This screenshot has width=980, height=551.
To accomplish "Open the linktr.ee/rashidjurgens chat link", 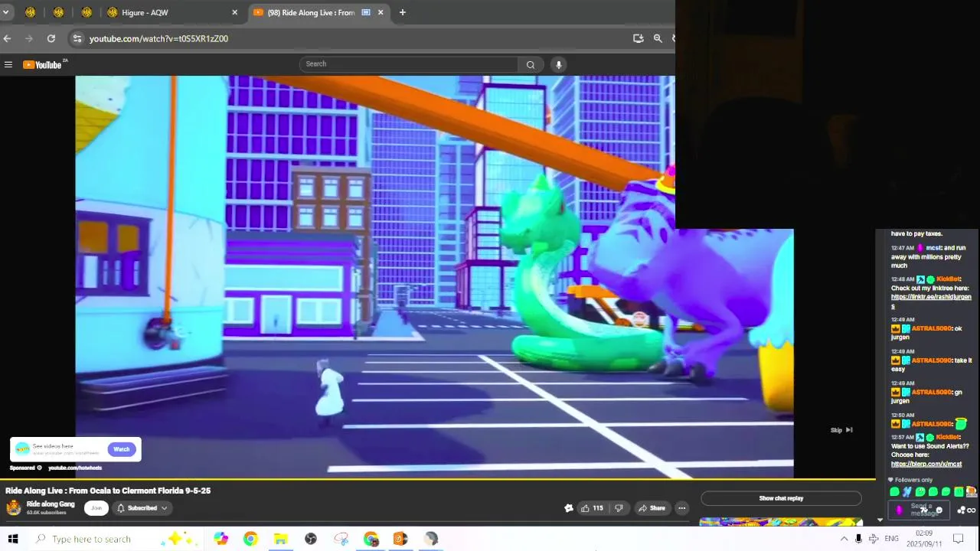I will point(931,302).
